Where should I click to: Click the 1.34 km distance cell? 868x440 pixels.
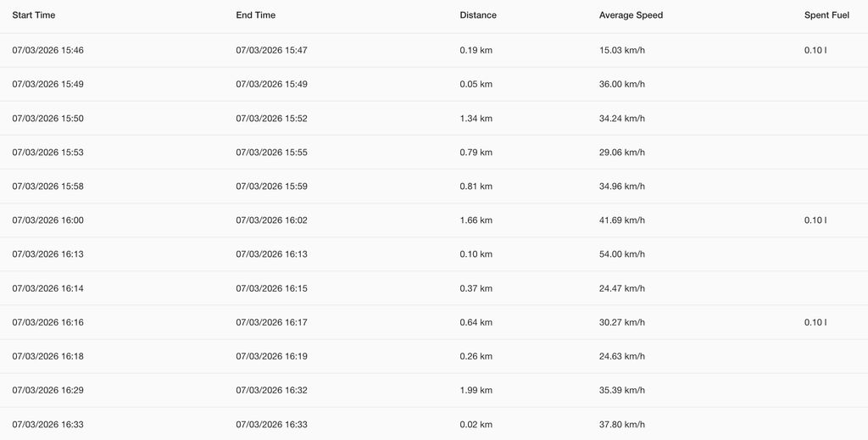coord(476,118)
